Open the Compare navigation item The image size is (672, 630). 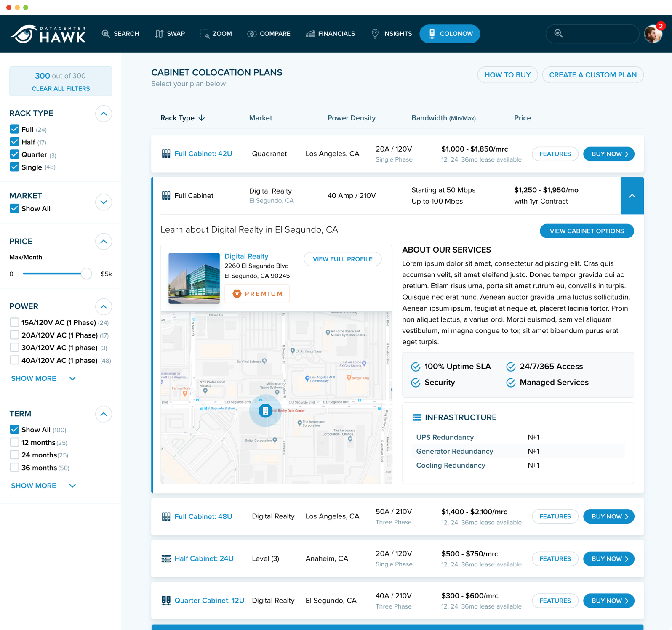click(x=269, y=34)
